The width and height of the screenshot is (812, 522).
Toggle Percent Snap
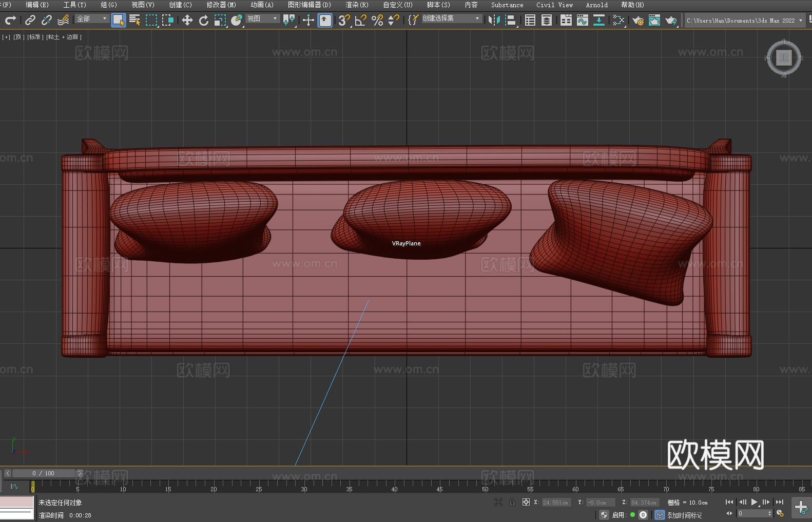click(x=377, y=20)
